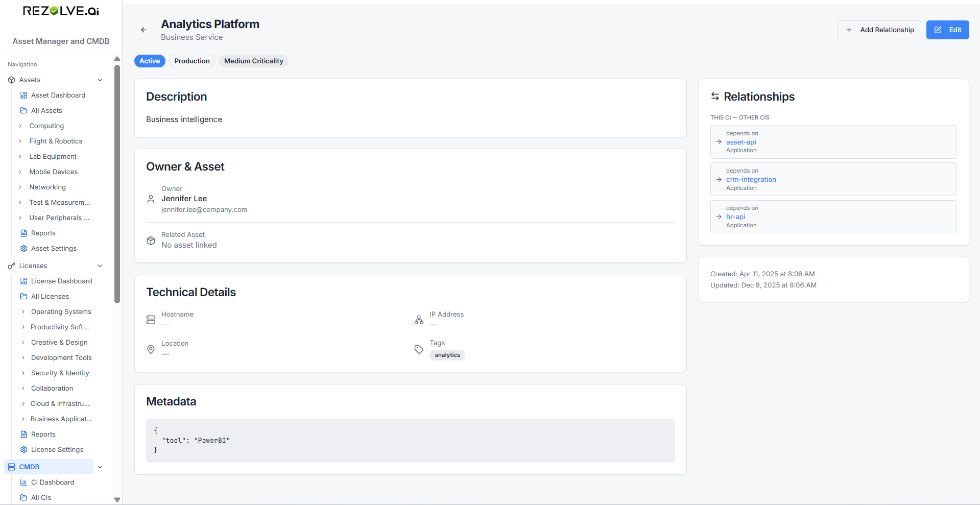The width and height of the screenshot is (980, 505).
Task: Expand the Flight & Robotics category
Action: click(20, 141)
